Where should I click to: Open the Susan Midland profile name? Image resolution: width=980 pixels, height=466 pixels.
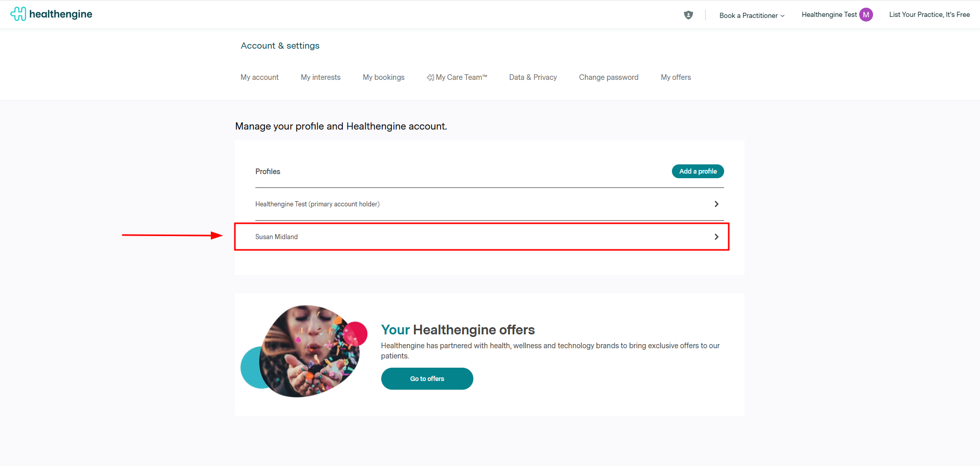coord(276,237)
